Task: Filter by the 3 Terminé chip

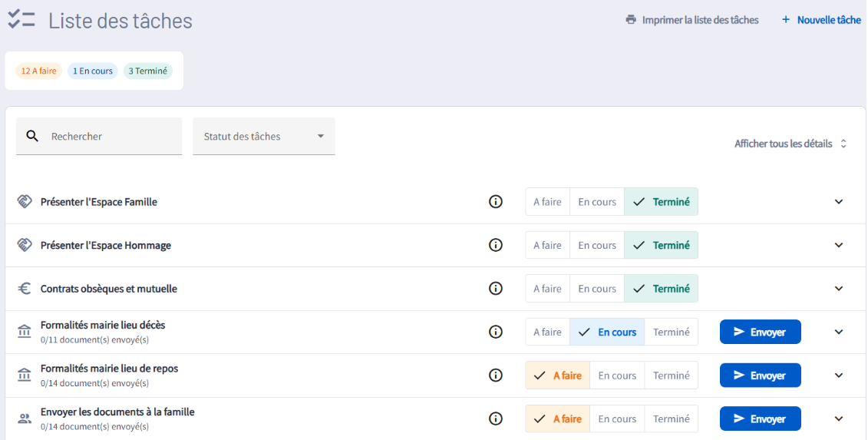Action: pyautogui.click(x=147, y=71)
